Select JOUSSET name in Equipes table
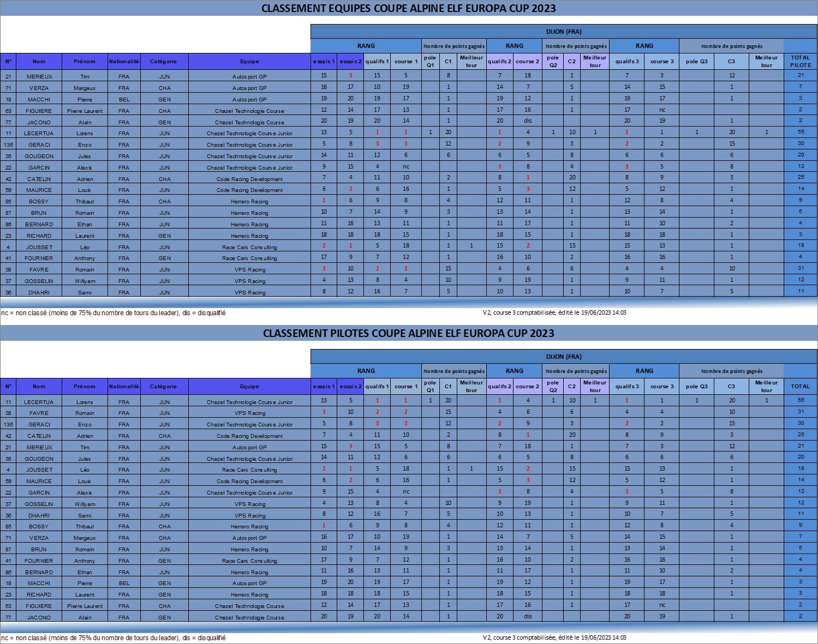This screenshot has height=644, width=818. (39, 247)
